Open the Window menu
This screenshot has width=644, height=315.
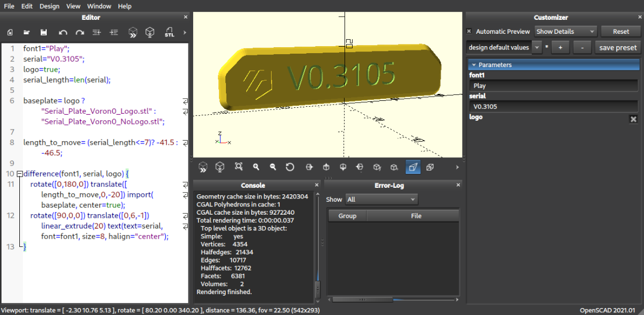[99, 6]
